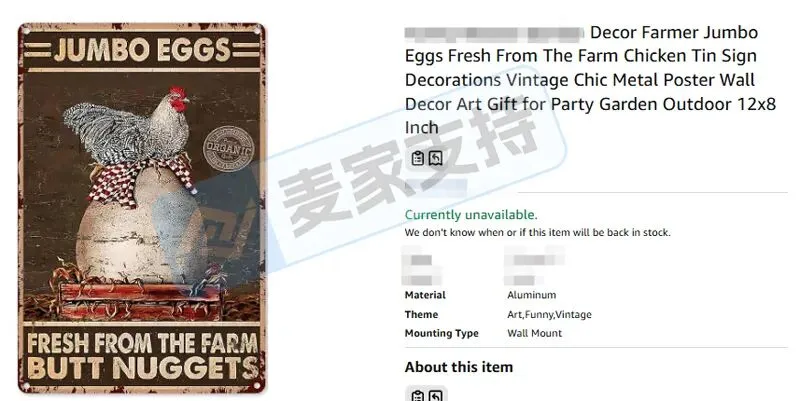Click the ORGANIC stamp on the sign image
Screen dimensions: 800x401
pos(228,148)
